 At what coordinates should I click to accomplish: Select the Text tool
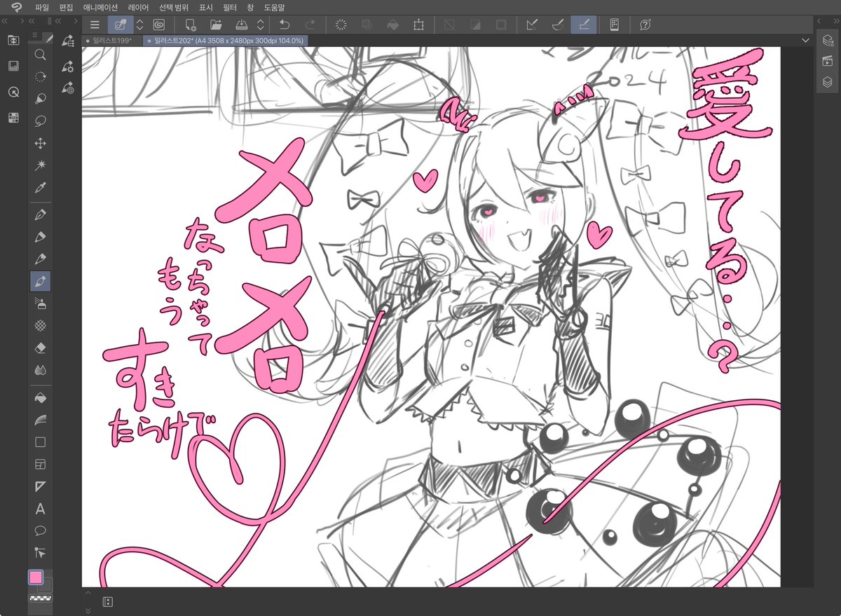pos(41,509)
